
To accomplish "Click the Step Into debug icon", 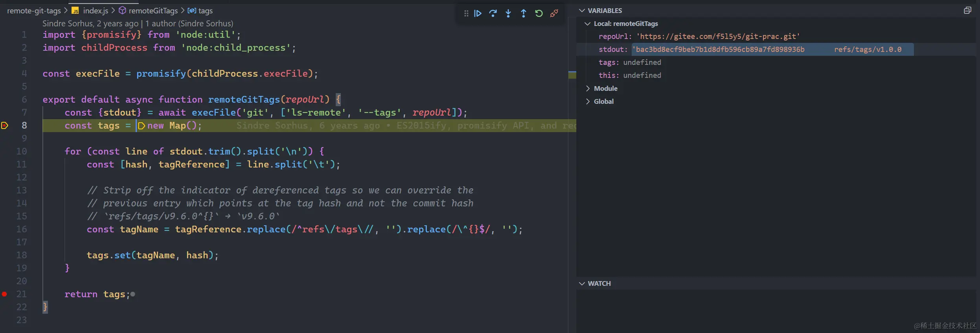I will (x=508, y=14).
